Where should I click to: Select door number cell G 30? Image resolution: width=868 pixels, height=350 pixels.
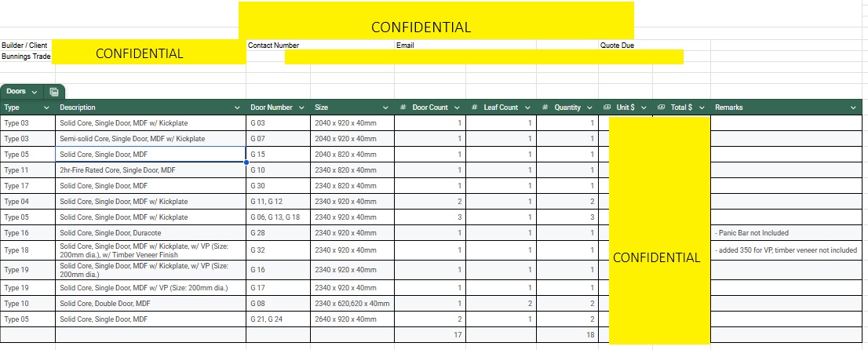(278, 185)
